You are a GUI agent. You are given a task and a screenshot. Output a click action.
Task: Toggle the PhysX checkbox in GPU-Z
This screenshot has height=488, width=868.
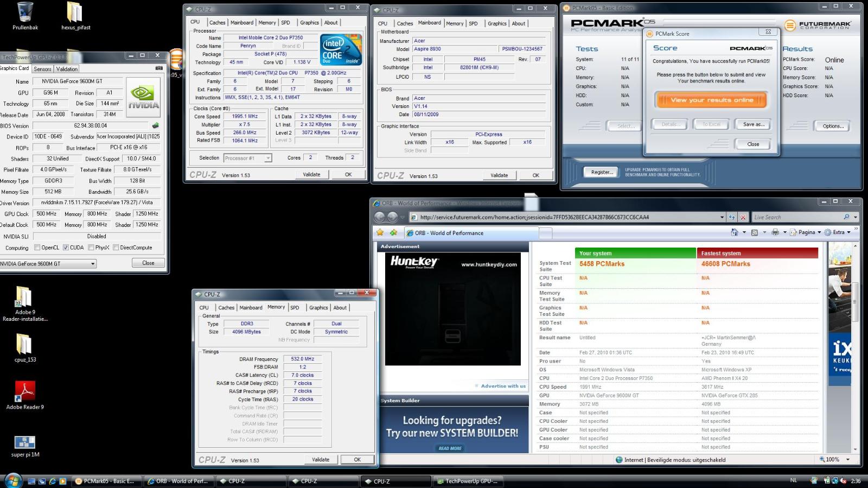pos(91,248)
